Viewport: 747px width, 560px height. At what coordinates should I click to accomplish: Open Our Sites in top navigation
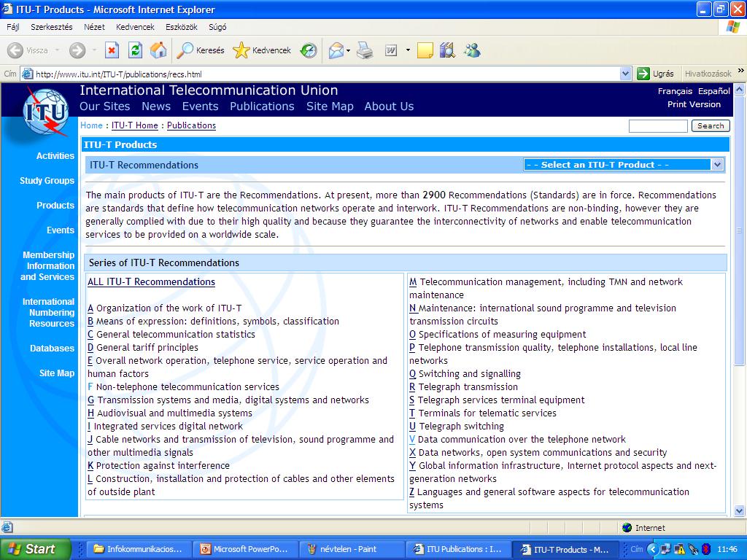pos(105,106)
